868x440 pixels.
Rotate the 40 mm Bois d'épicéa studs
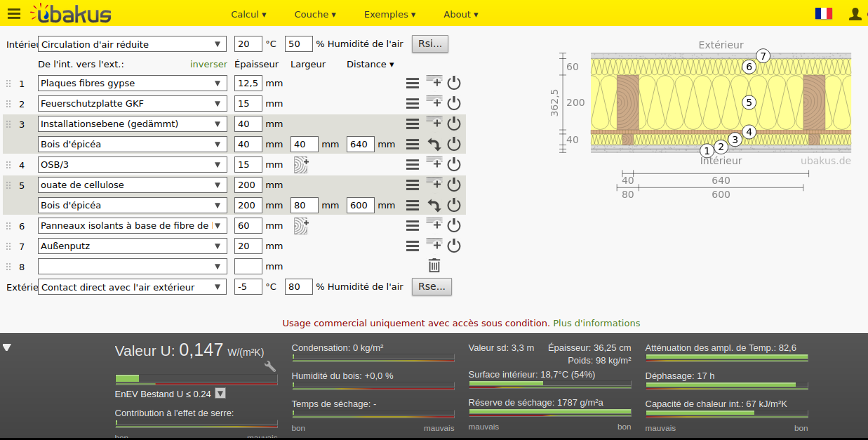434,145
